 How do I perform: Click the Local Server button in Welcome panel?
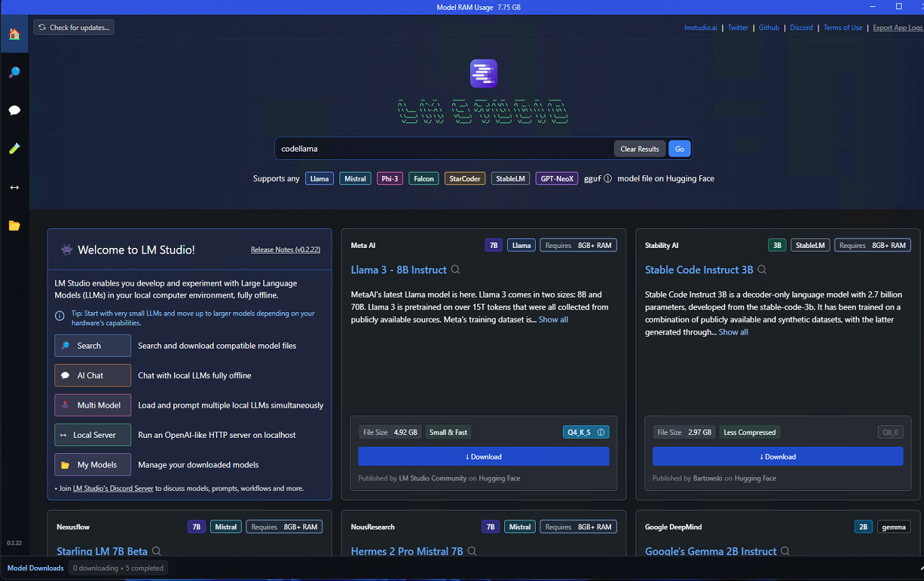pos(93,434)
